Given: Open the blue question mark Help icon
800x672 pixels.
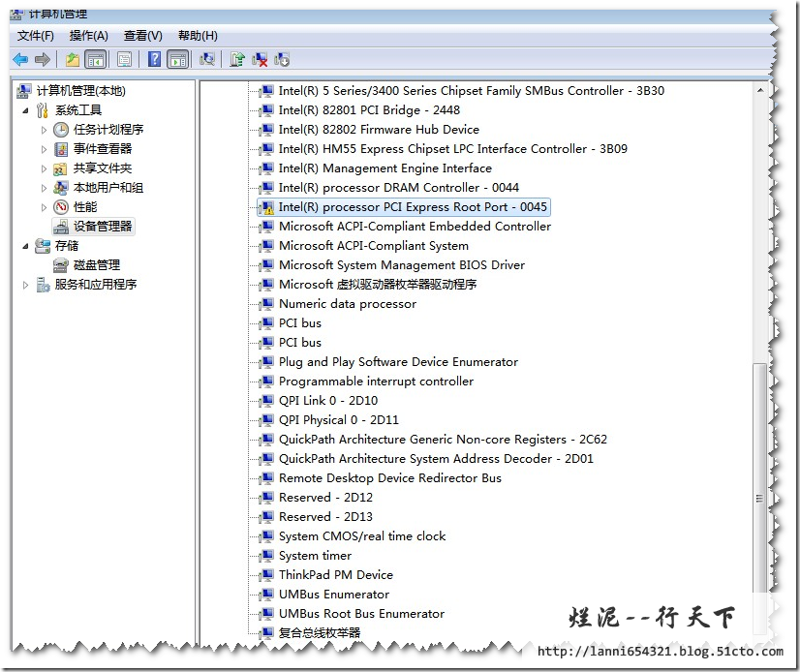Looking at the screenshot, I should pos(154,60).
